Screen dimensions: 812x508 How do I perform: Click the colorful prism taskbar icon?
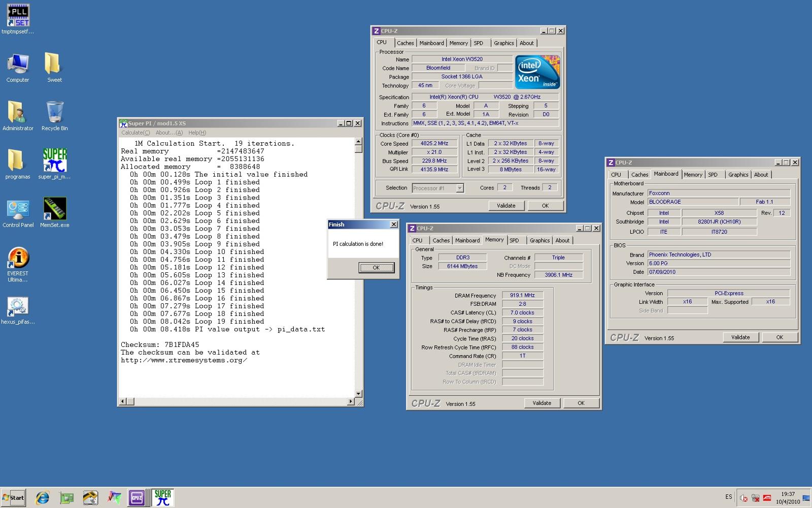114,498
